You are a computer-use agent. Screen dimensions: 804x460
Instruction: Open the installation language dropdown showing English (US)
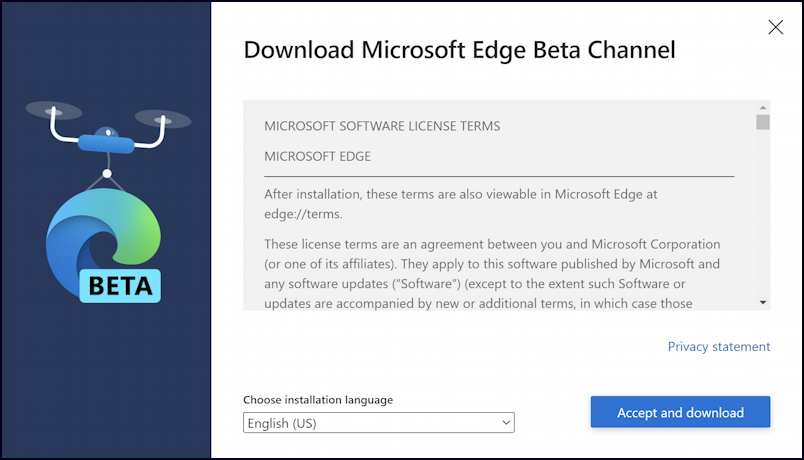click(x=378, y=423)
